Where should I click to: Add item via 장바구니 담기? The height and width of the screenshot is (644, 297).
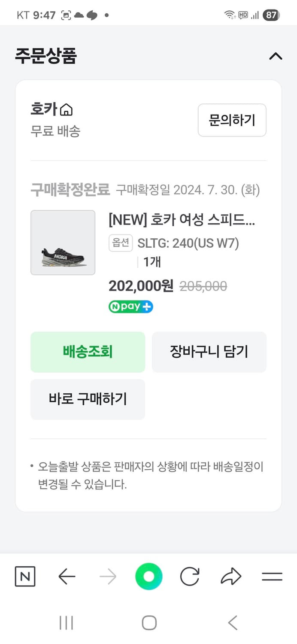[x=209, y=352]
